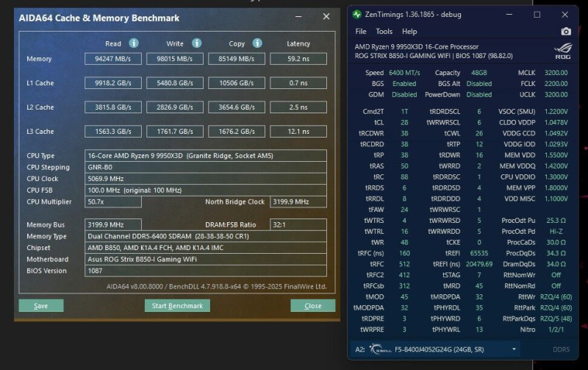
Task: Click the Memory Type DDR5-6400 field
Action: 206,236
